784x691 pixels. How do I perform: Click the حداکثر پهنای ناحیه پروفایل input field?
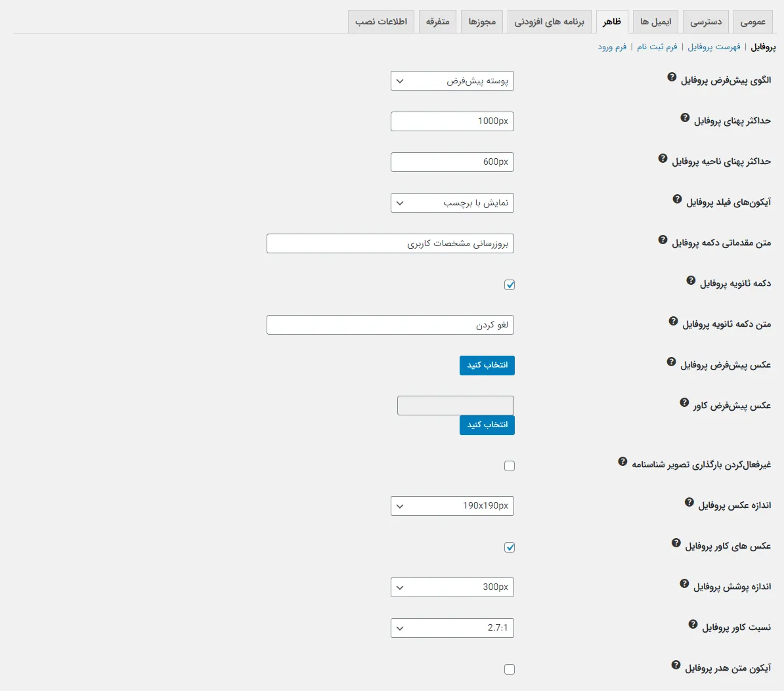[452, 162]
